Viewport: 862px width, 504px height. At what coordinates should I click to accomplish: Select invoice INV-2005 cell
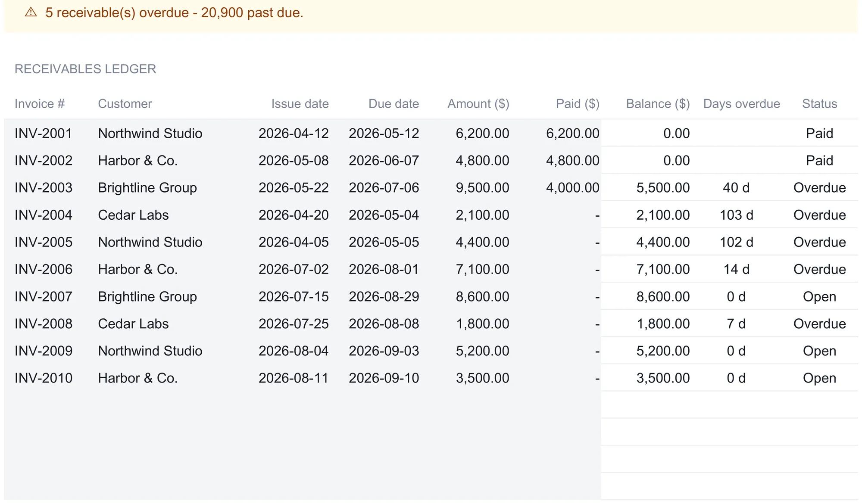tap(44, 242)
